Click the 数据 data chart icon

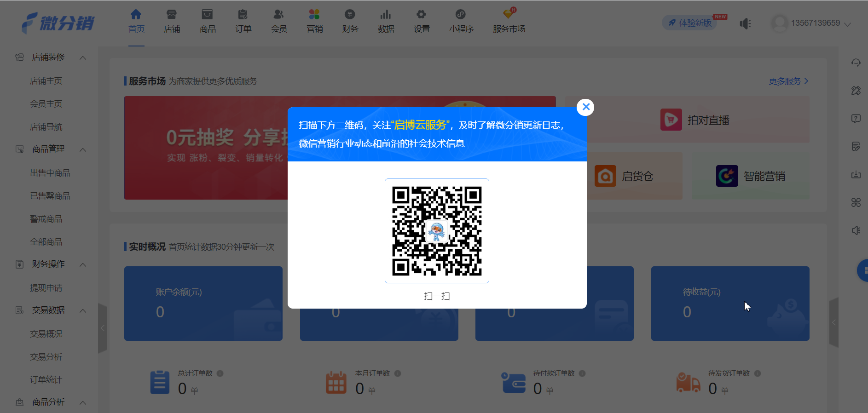(x=386, y=15)
